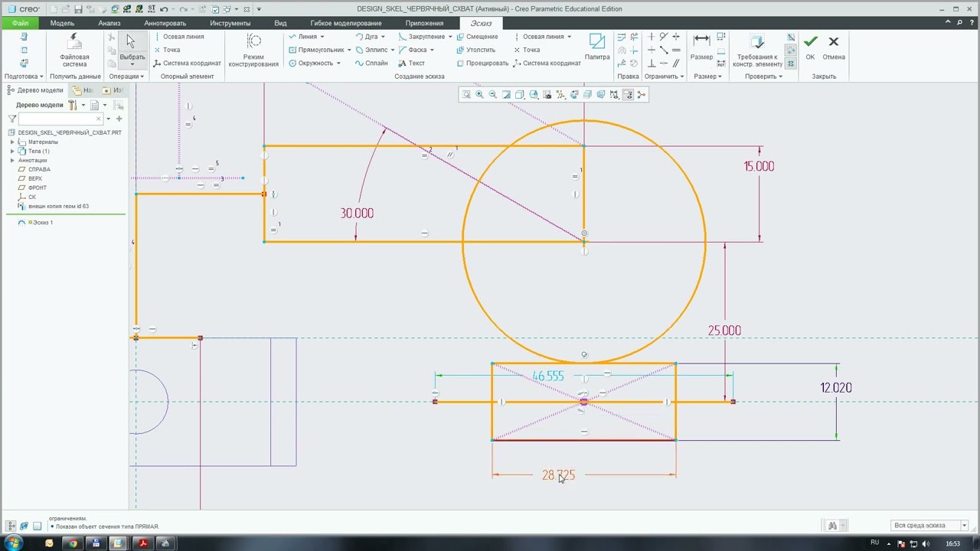This screenshot has width=980, height=551.
Task: Confirm sketch with the OK checkmark
Action: tap(810, 47)
